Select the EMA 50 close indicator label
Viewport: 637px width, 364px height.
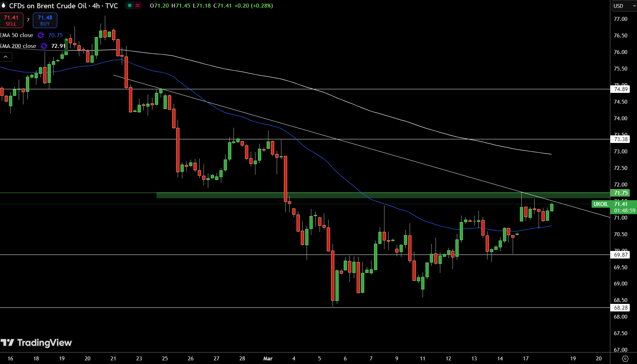(17, 35)
